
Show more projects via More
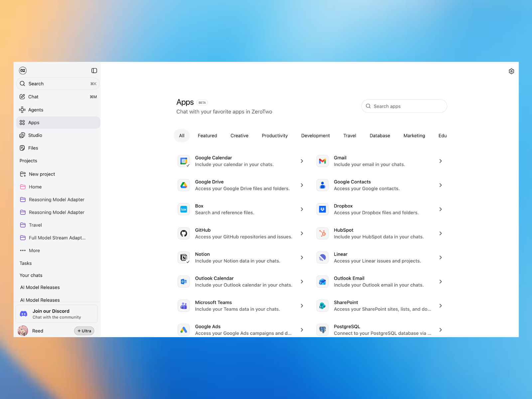[34, 251]
